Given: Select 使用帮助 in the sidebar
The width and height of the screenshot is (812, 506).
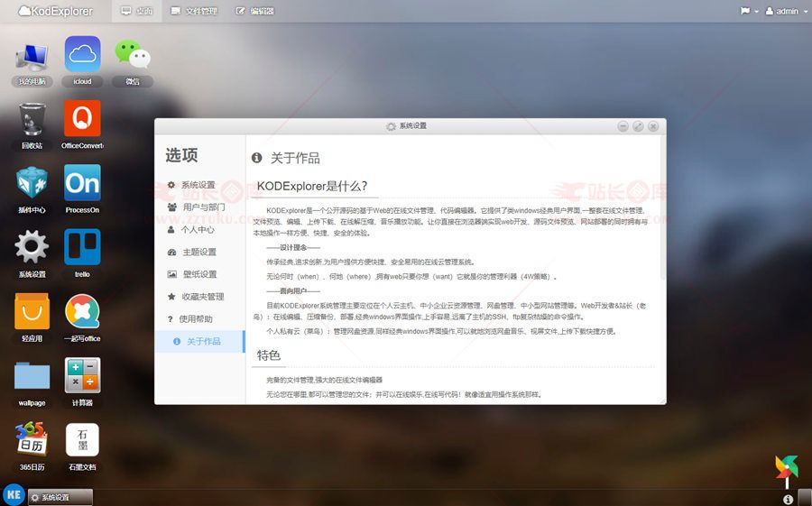Looking at the screenshot, I should pyautogui.click(x=199, y=319).
